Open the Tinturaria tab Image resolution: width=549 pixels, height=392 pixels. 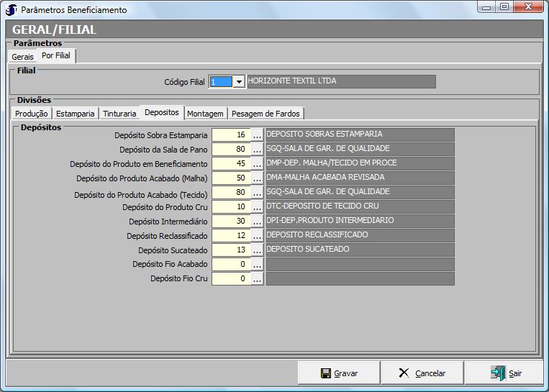click(119, 114)
